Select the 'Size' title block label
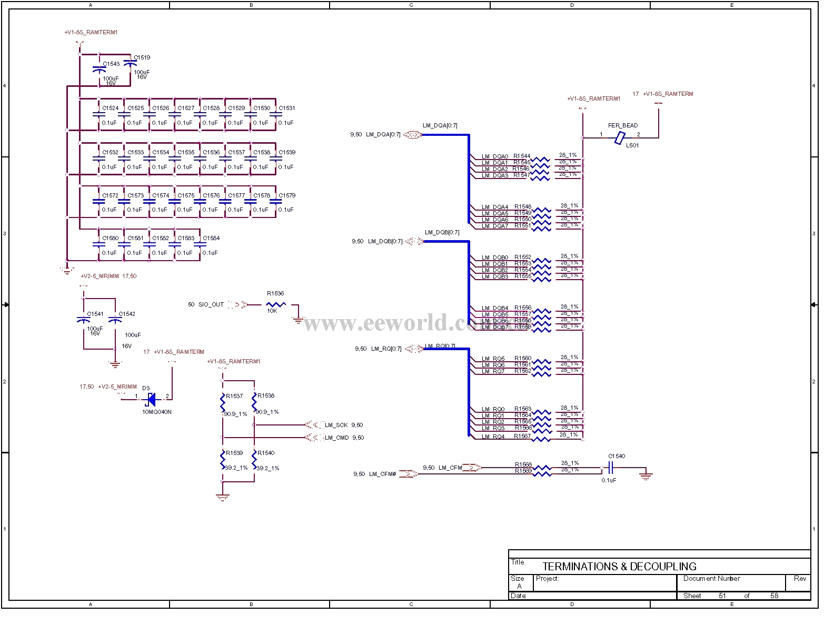The image size is (834, 644). click(517, 578)
